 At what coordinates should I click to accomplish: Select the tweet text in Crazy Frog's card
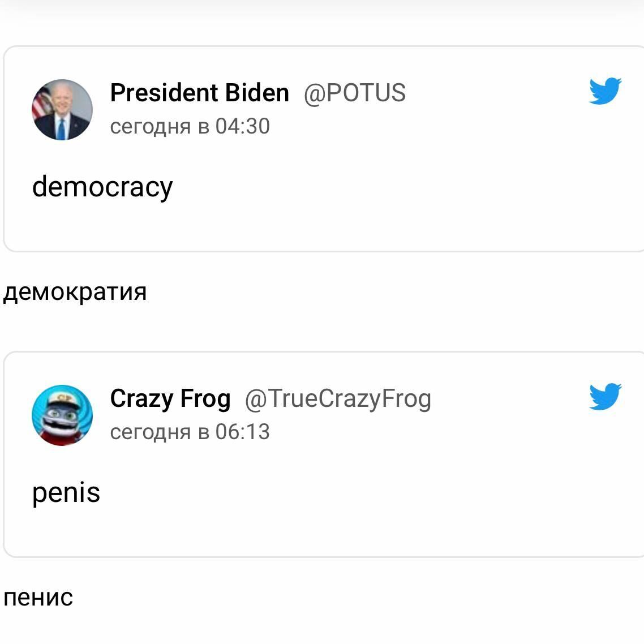pos(66,492)
